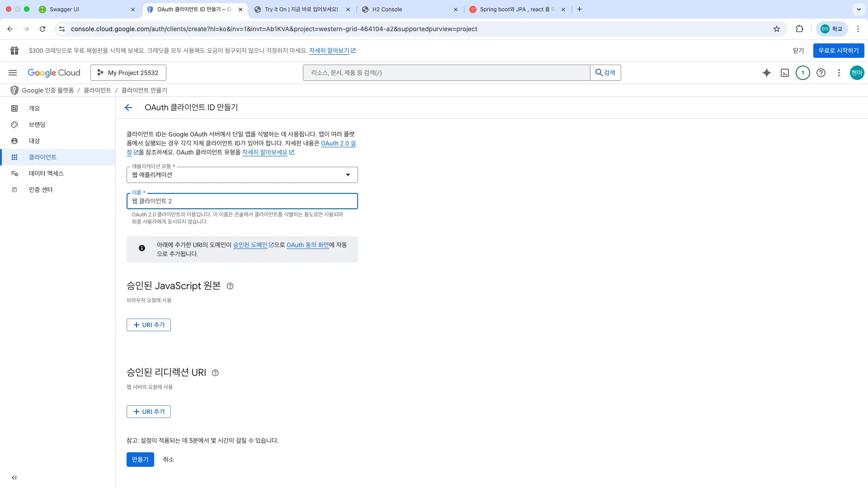Open the 승인된 도메인 link
Viewport: 868px width, 488px height.
click(x=250, y=245)
